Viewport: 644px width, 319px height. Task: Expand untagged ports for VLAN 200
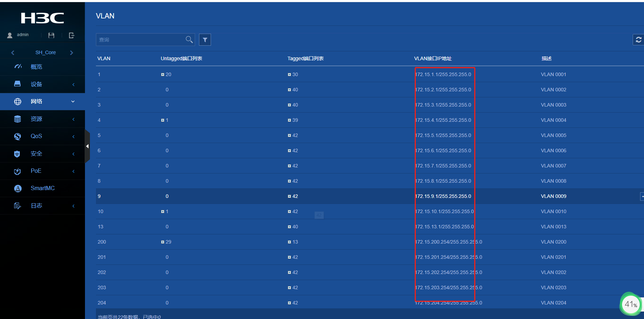(x=163, y=242)
